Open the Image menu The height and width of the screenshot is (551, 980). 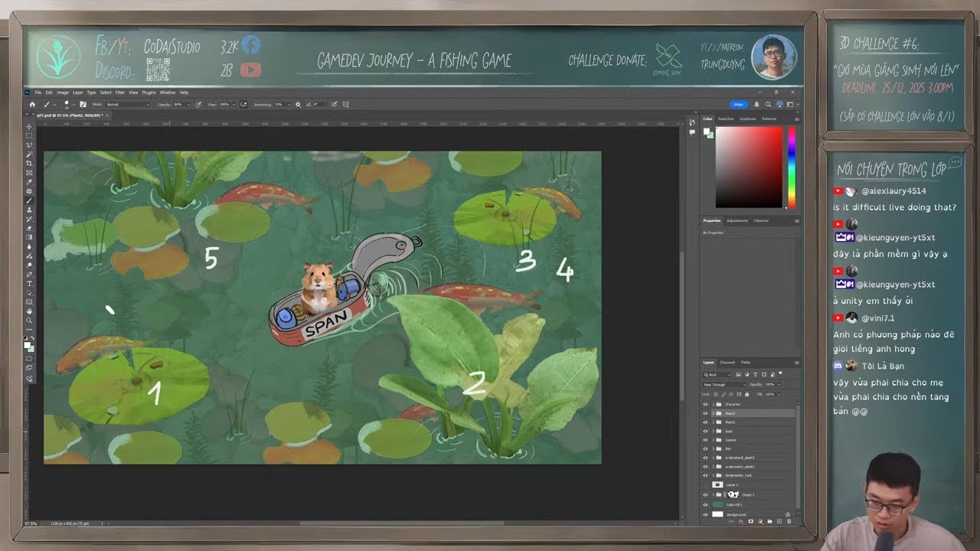[x=63, y=93]
